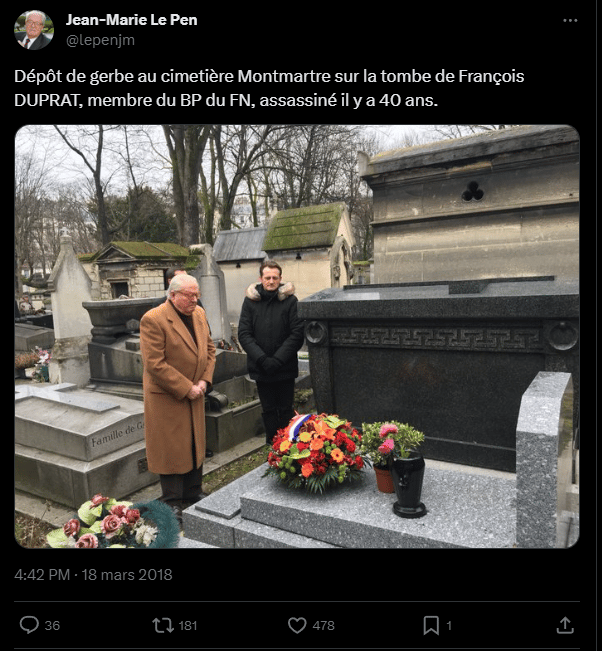
Task: Click the bookmark count number 1
Action: coord(449,625)
